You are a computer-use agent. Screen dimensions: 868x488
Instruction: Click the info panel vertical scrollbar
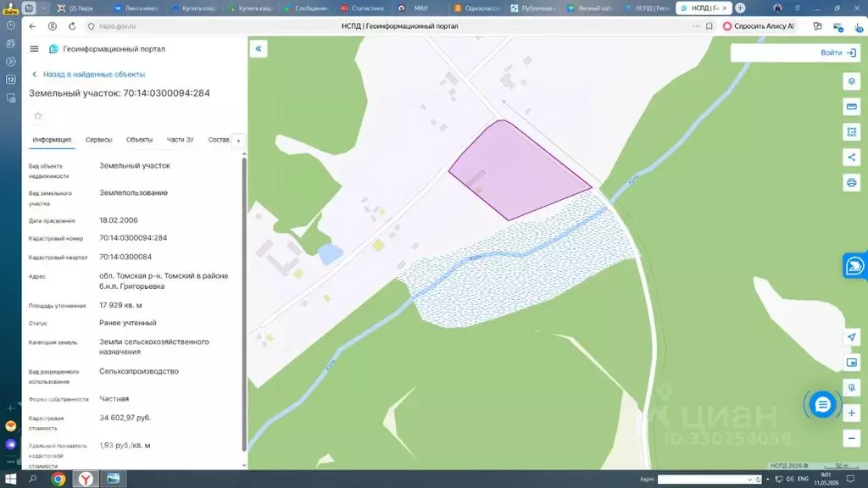(x=244, y=304)
